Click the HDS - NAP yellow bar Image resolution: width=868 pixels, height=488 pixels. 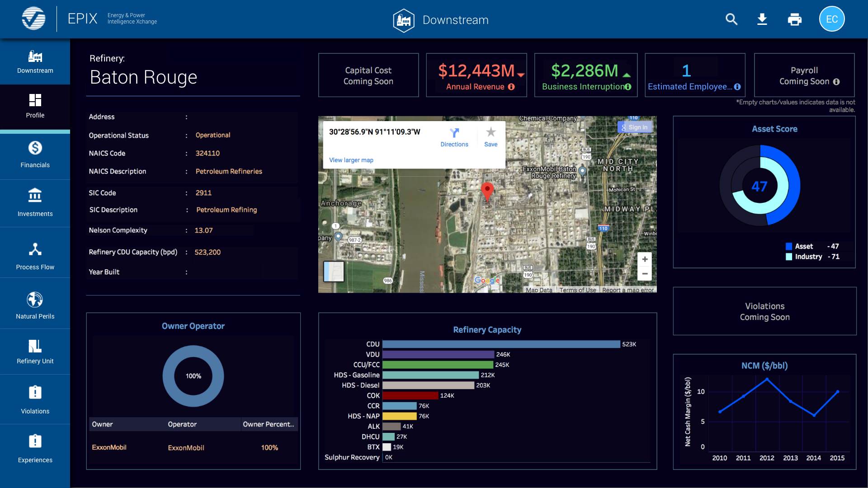400,416
